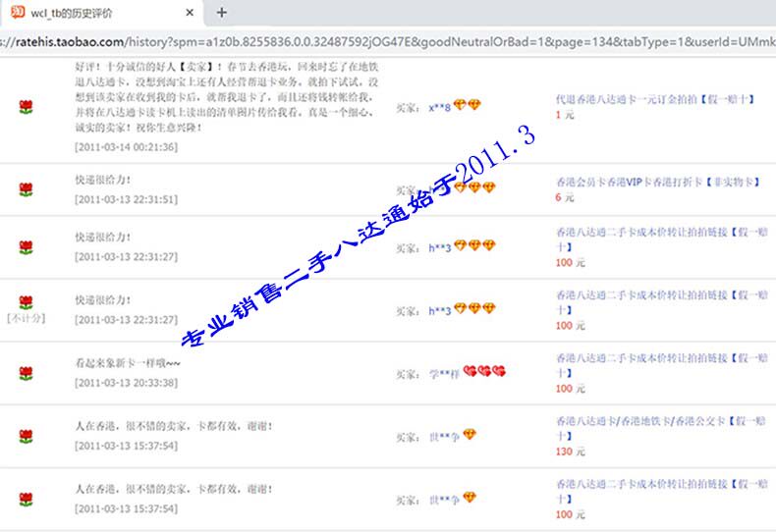776x532 pixels.
Task: Click the [不计分] label
Action: 27,318
